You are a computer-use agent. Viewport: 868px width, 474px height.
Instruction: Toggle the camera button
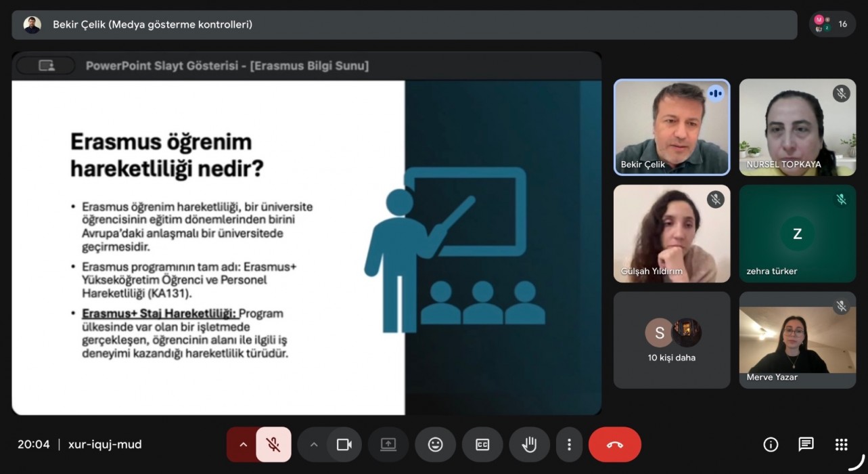tap(344, 445)
